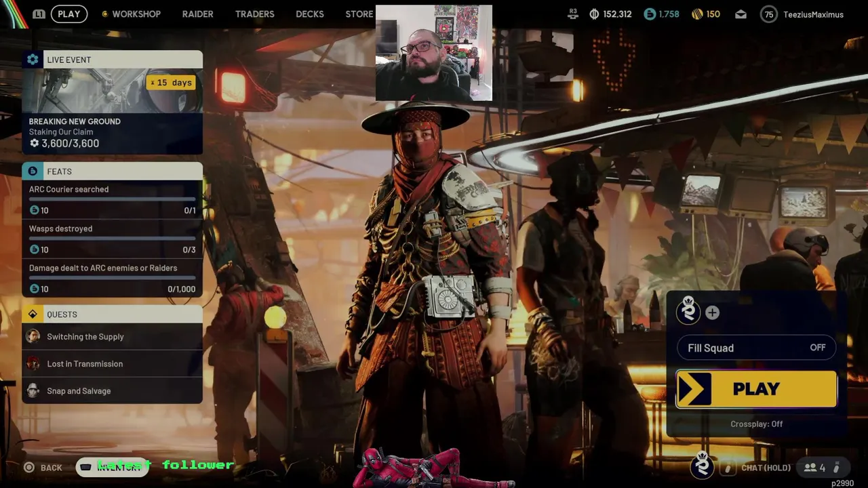868x488 pixels.
Task: Click the teal cred icon beside 1,758
Action: 650,14
